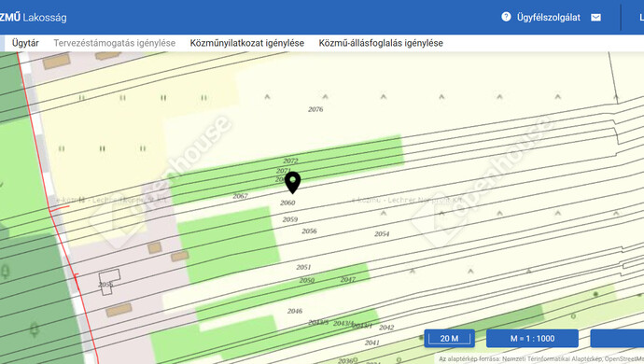
Task: Click parcel label 2059
Action: (x=290, y=219)
